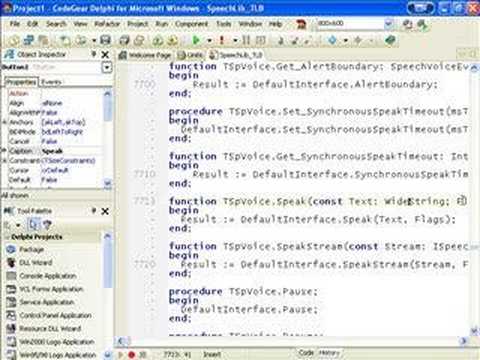The height and width of the screenshot is (360, 480).
Task: Open the desktop layout combo box
Action: [388, 24]
